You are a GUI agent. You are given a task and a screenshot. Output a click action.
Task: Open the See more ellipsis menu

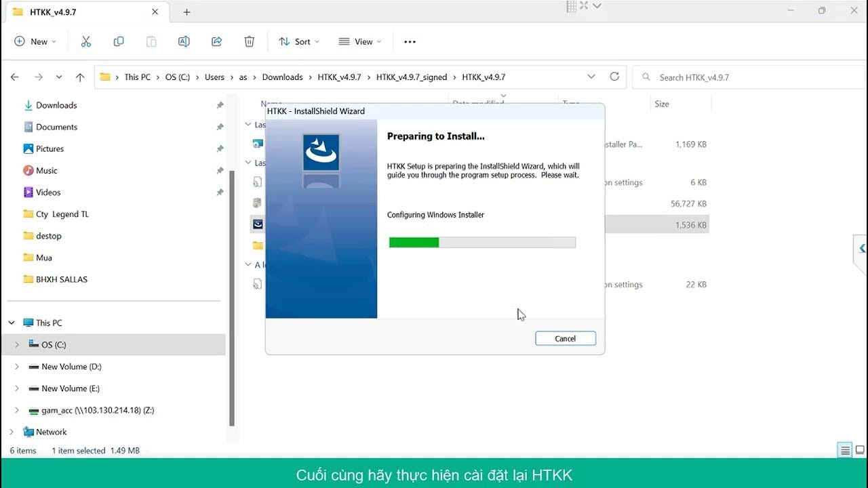tap(410, 41)
